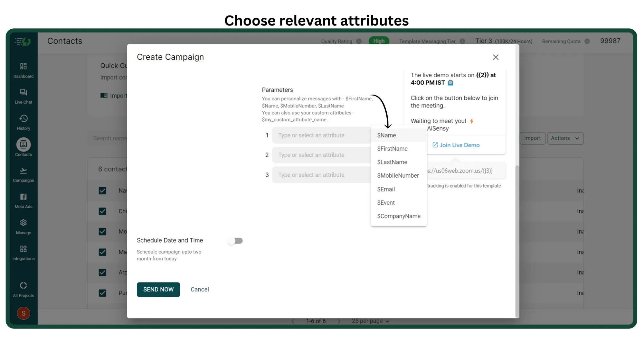Click the S profile avatar at sidebar bottom
This screenshot has width=644, height=362.
[23, 313]
